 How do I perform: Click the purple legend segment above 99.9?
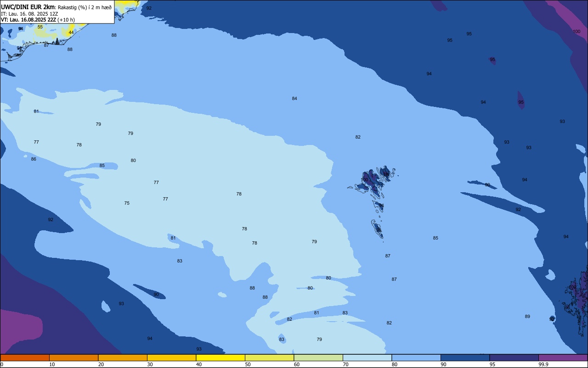click(x=563, y=357)
